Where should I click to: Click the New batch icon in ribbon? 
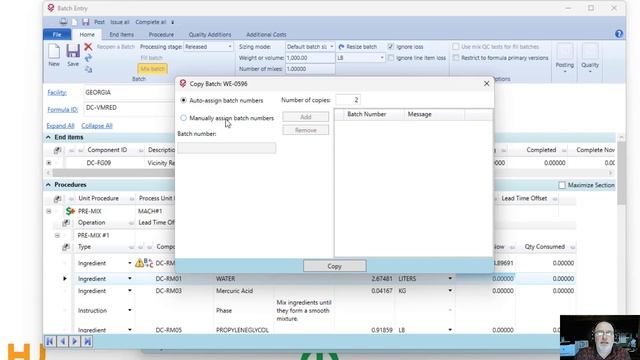point(54,52)
